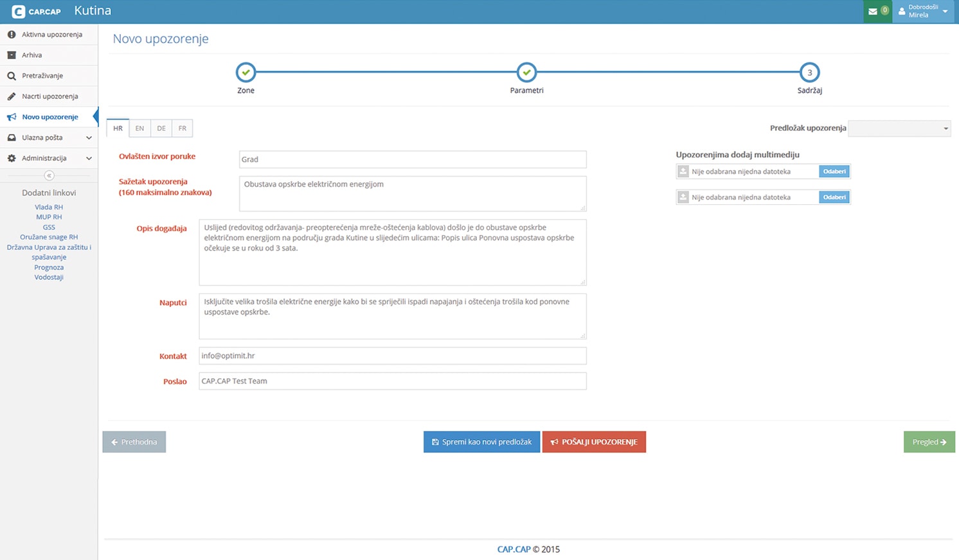Click the file icon in the second multimedia field

[x=683, y=197]
